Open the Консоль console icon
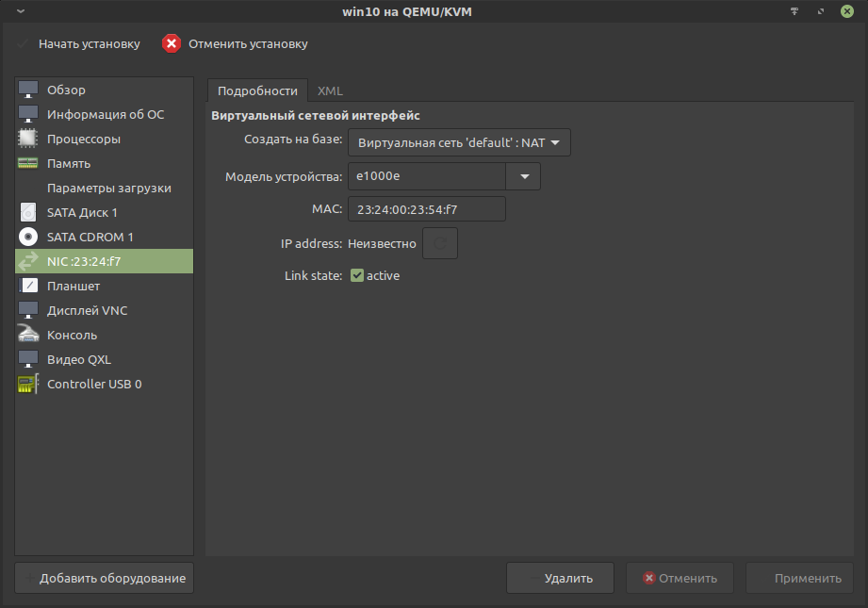The height and width of the screenshot is (608, 868). pyautogui.click(x=28, y=335)
